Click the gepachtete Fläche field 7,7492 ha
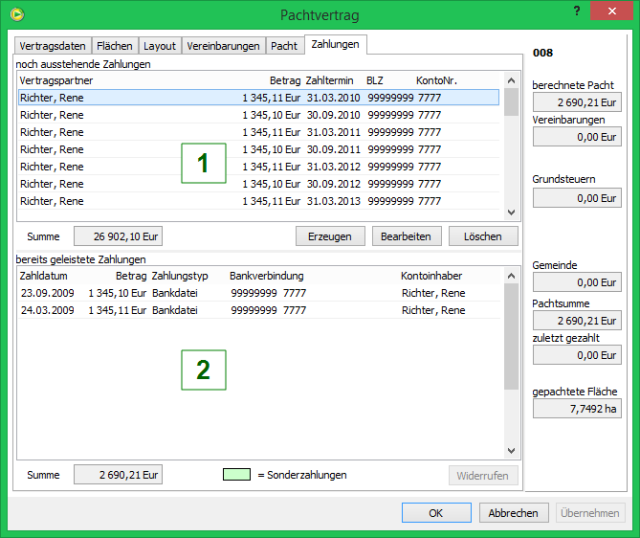Image resolution: width=640 pixels, height=538 pixels. click(577, 409)
